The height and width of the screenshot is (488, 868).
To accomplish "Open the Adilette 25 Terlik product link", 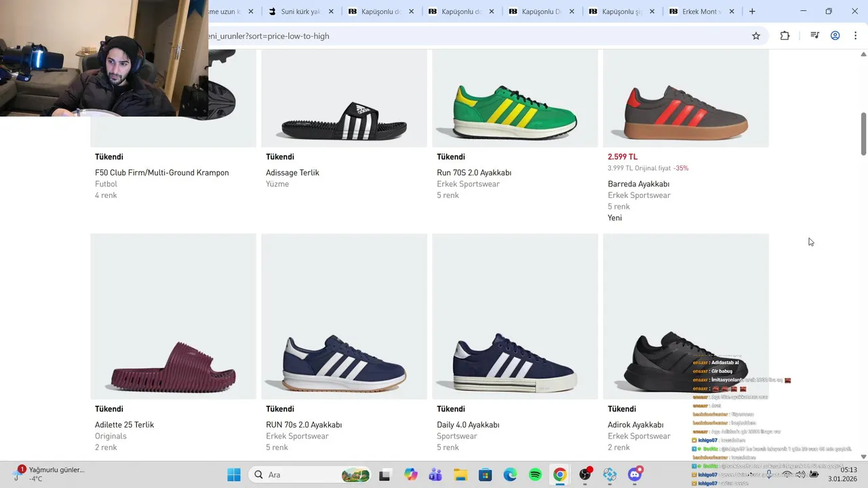I will (125, 425).
